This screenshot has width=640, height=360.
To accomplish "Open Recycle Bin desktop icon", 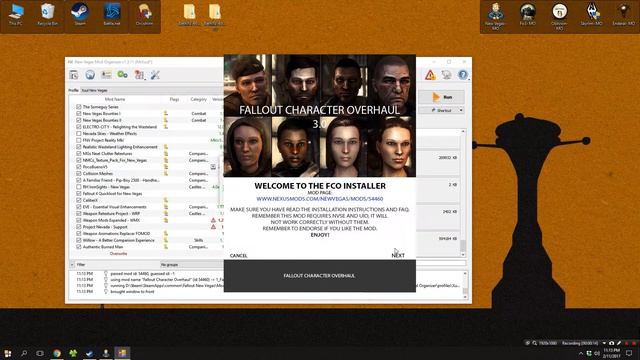I will 48,15.
